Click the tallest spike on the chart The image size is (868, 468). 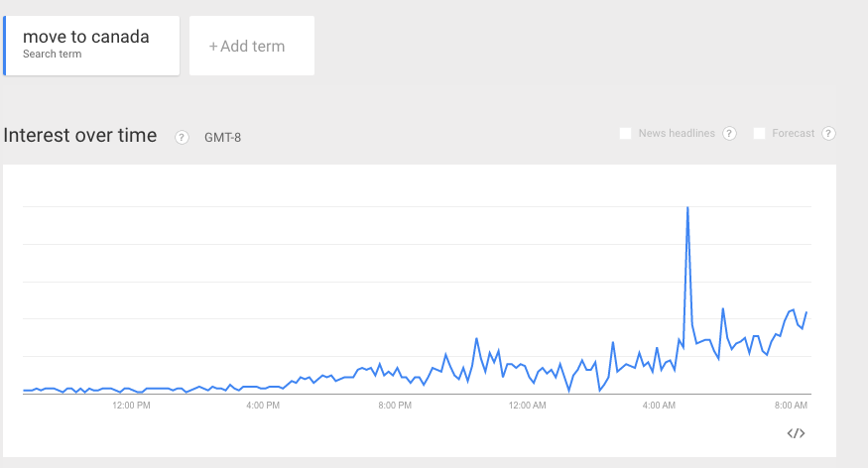pos(687,207)
